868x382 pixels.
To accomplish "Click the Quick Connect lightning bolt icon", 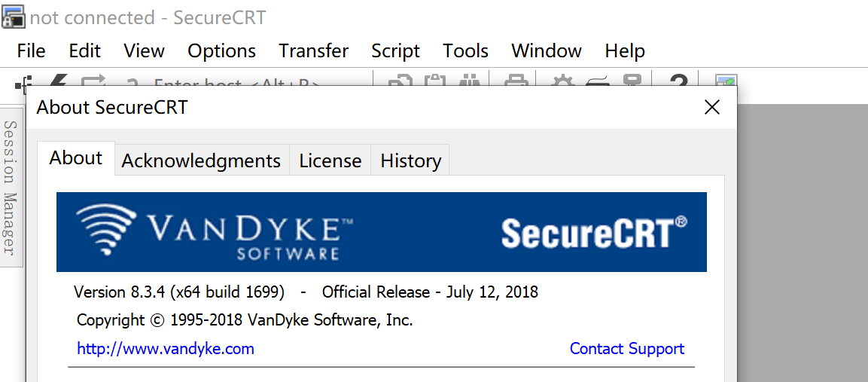I will tap(58, 80).
